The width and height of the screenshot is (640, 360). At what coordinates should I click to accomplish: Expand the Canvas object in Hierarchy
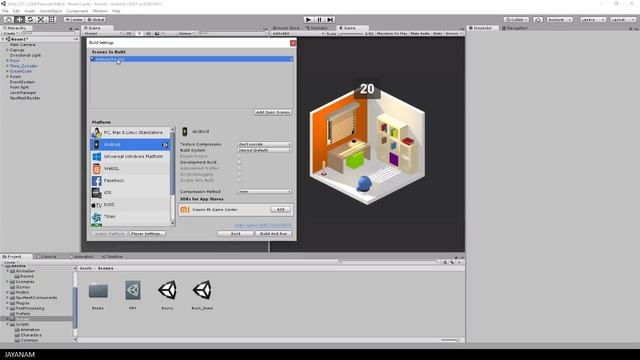coord(7,50)
